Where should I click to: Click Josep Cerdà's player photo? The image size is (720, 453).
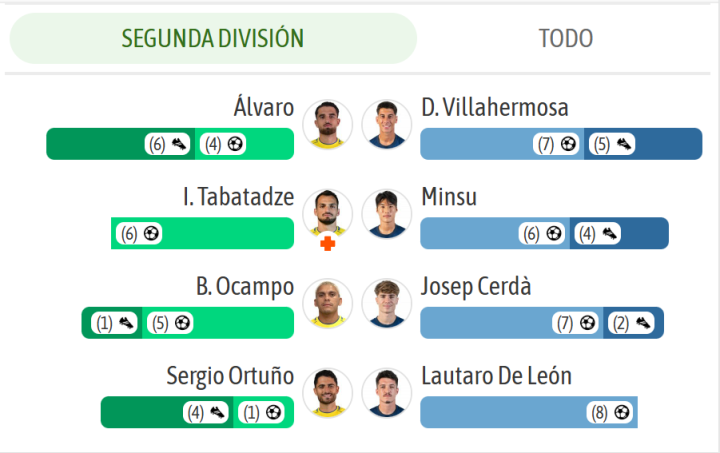(387, 303)
